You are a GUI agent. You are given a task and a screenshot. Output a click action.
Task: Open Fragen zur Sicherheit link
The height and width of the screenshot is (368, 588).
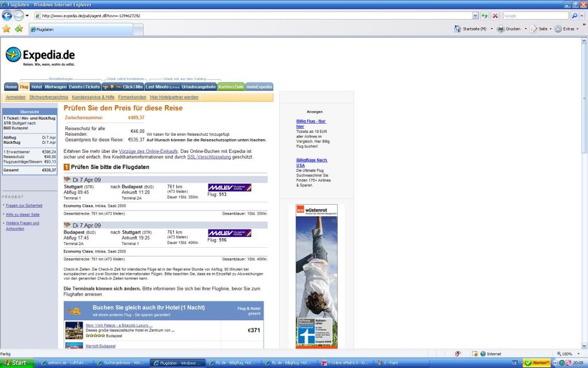click(24, 205)
